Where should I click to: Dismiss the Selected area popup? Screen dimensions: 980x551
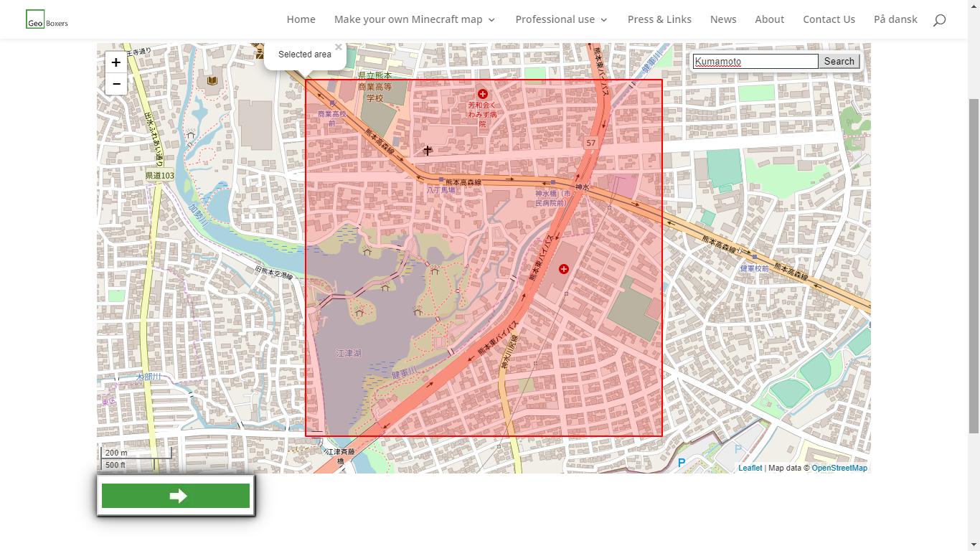339,47
